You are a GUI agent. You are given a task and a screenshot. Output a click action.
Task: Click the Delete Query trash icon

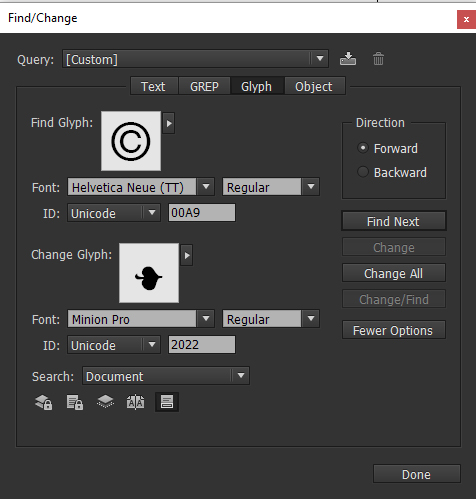(x=378, y=59)
